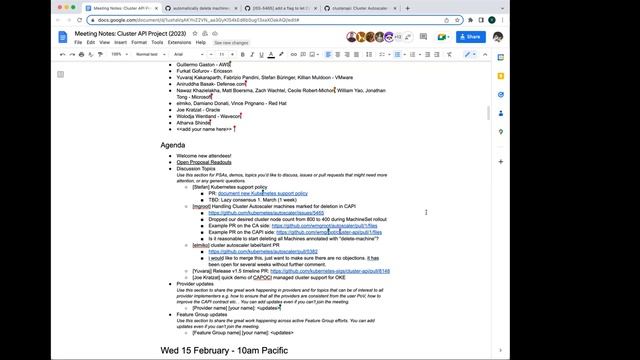Open the File menu
Screen dimensions: 640x360
pyautogui.click(x=78, y=42)
